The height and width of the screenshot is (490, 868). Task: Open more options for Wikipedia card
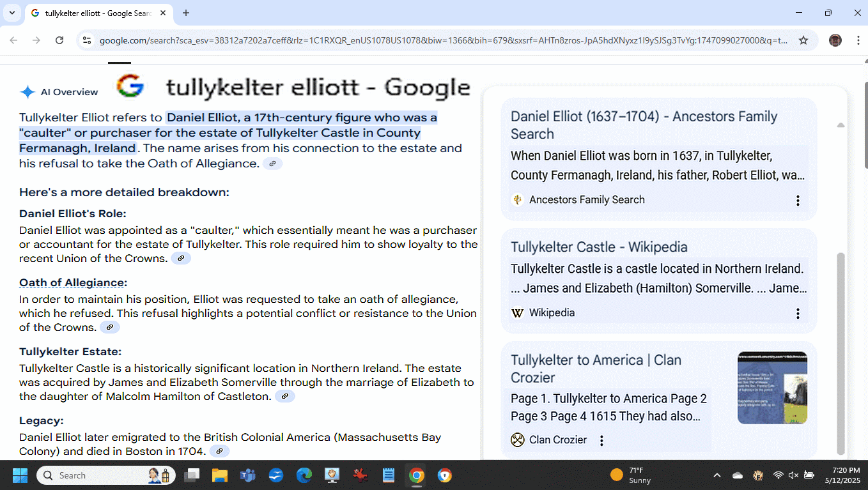[798, 314]
